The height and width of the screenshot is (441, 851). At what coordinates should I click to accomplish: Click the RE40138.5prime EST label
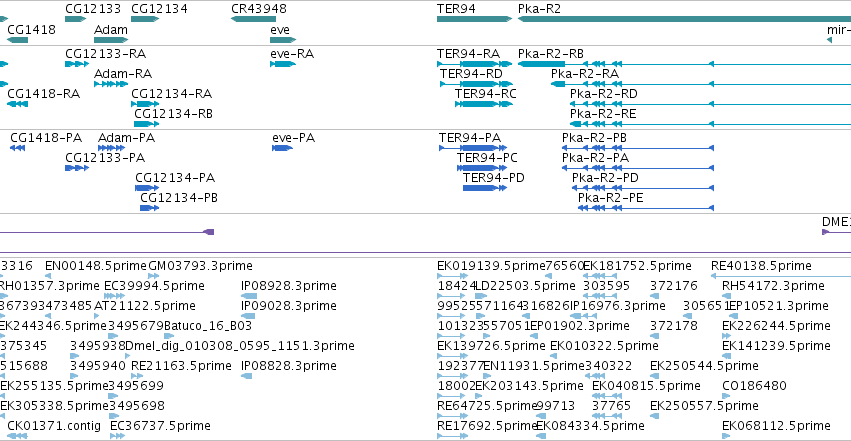(761, 266)
